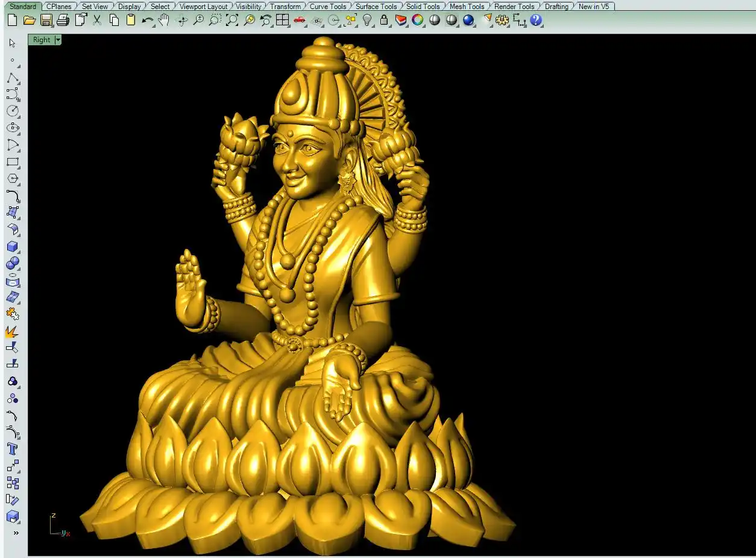This screenshot has height=558, width=756.
Task: Select the Circle drawing tool
Action: coord(13,111)
